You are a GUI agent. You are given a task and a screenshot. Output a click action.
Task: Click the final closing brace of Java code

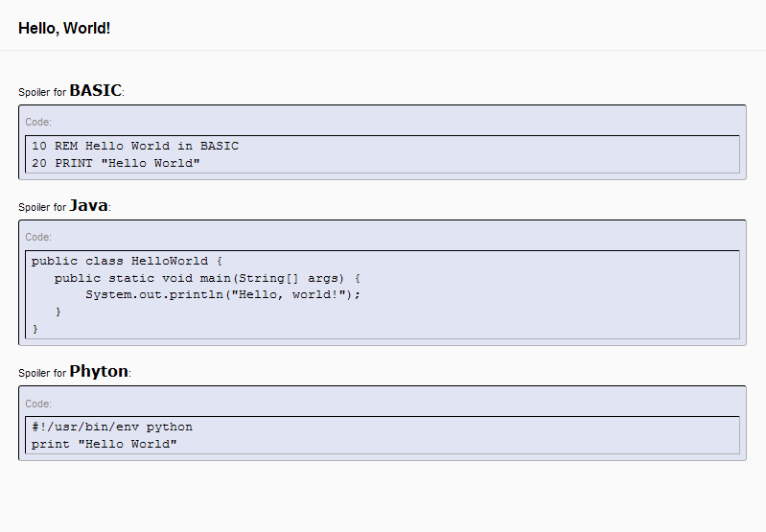coord(35,329)
